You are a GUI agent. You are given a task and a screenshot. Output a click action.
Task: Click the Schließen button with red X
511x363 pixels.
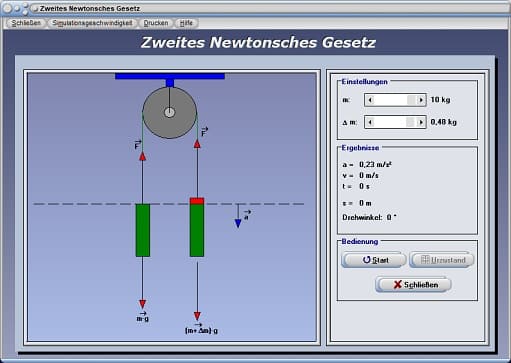tap(414, 285)
